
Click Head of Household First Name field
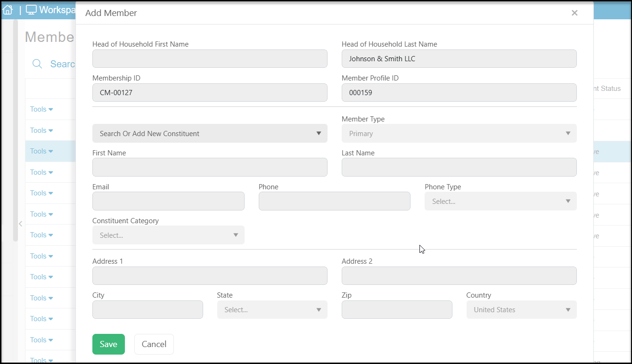coord(210,59)
